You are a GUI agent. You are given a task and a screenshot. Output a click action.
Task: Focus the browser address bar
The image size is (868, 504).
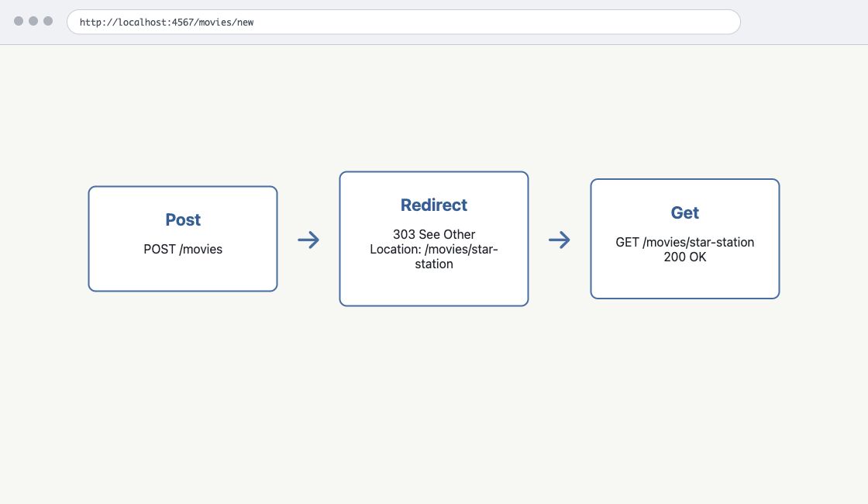pyautogui.click(x=404, y=22)
